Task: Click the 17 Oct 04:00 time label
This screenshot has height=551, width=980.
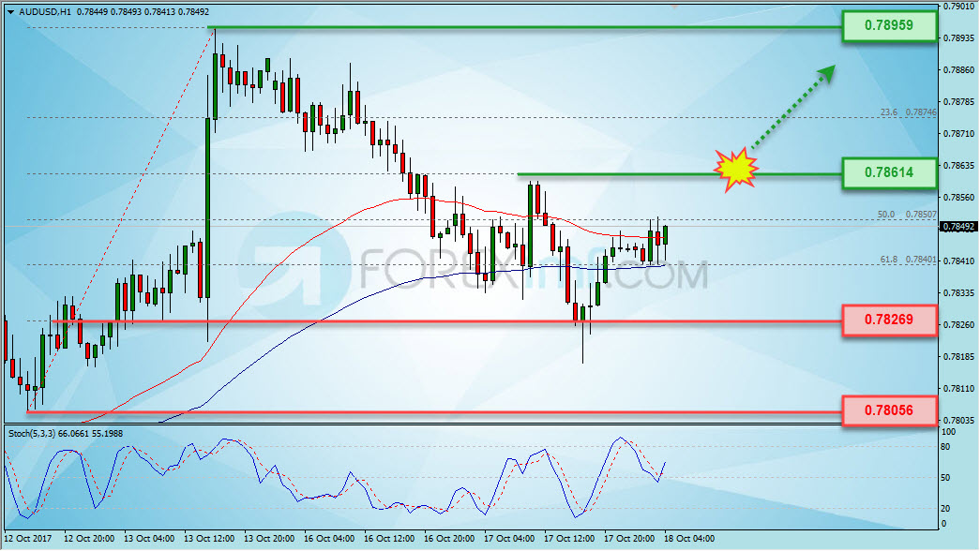Action: tap(508, 539)
